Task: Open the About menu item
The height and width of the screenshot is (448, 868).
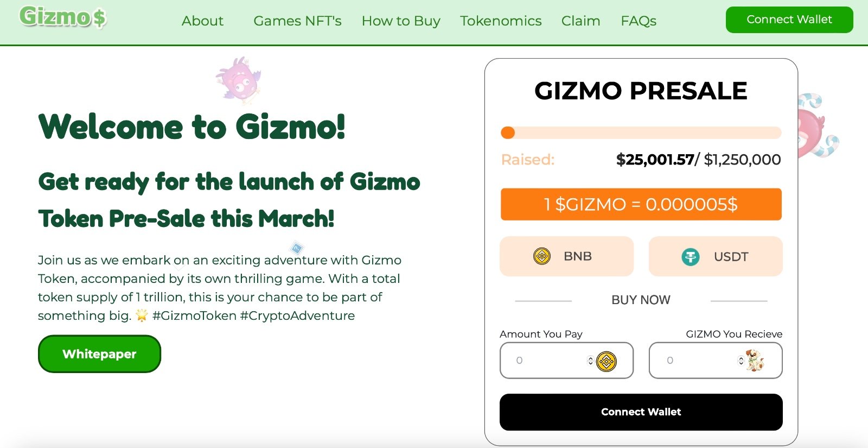Action: (202, 21)
